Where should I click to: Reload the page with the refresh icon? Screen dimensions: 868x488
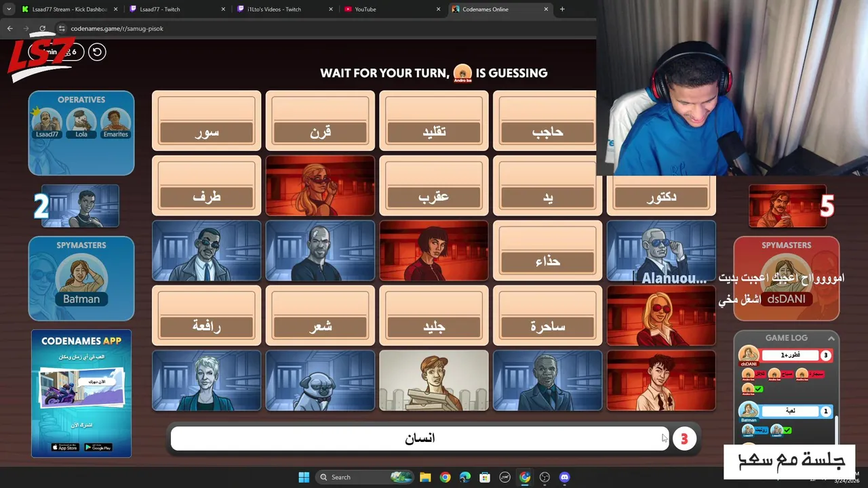42,28
